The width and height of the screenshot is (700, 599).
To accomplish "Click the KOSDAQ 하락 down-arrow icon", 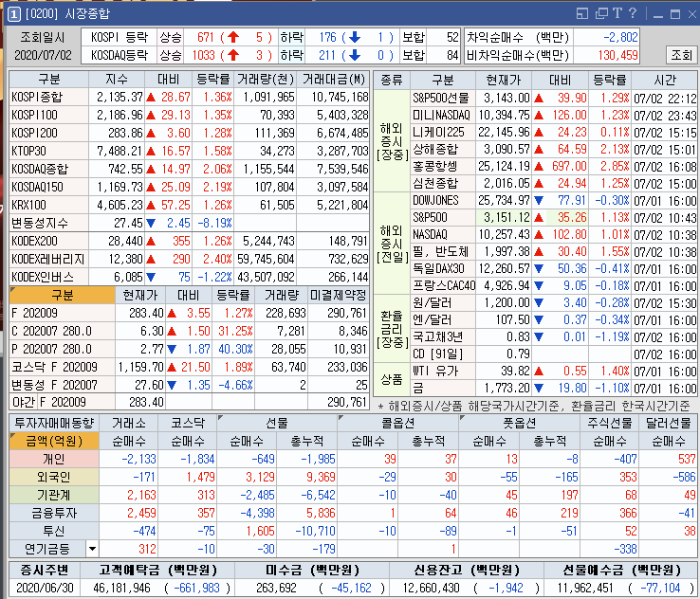I will pos(355,55).
